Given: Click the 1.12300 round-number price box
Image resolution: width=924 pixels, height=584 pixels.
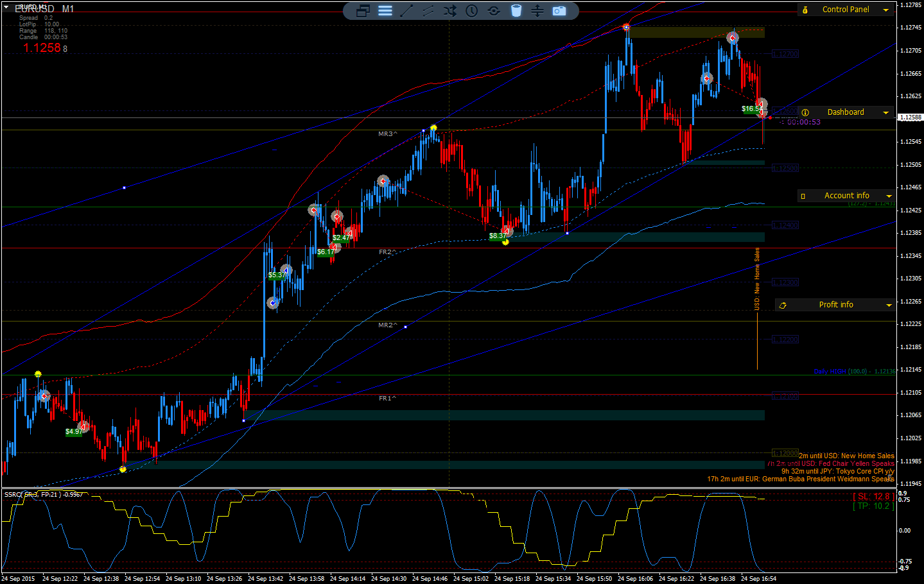Looking at the screenshot, I should click(785, 282).
